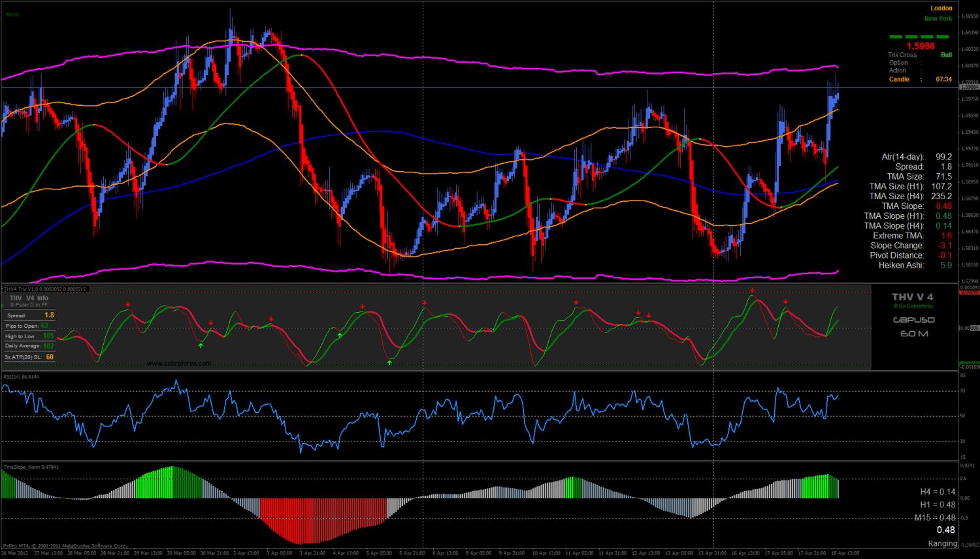Viewport: 980px width, 559px height.
Task: Click the H1 = 0.48 slope reading
Action: pos(938,505)
